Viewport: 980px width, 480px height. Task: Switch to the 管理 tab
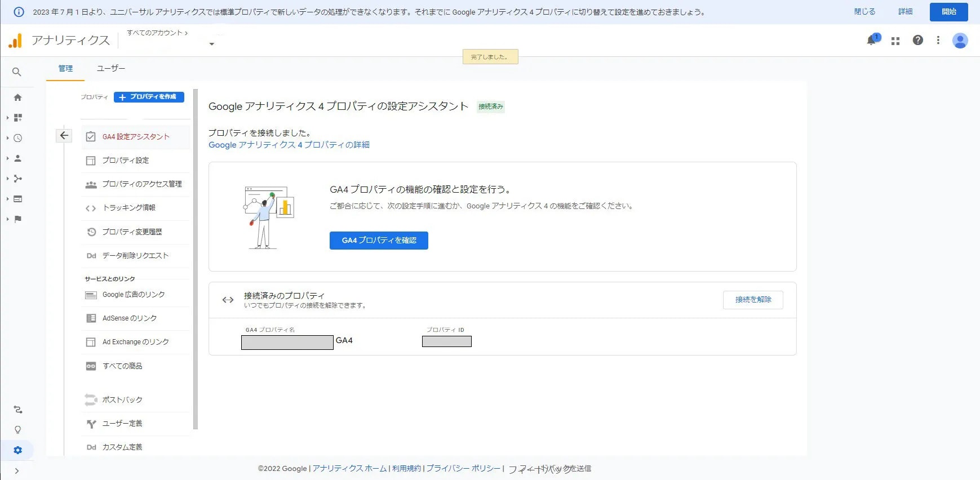65,69
